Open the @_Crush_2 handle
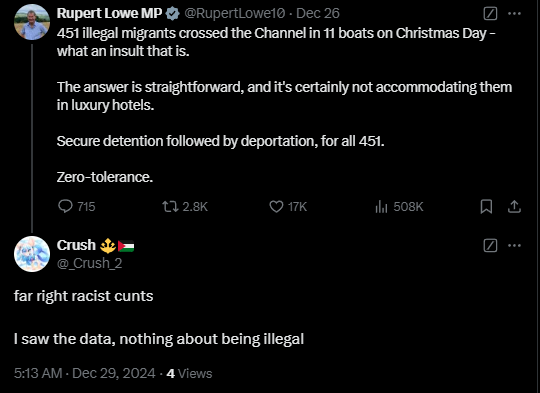Screen dimensions: 540x393 coord(90,263)
